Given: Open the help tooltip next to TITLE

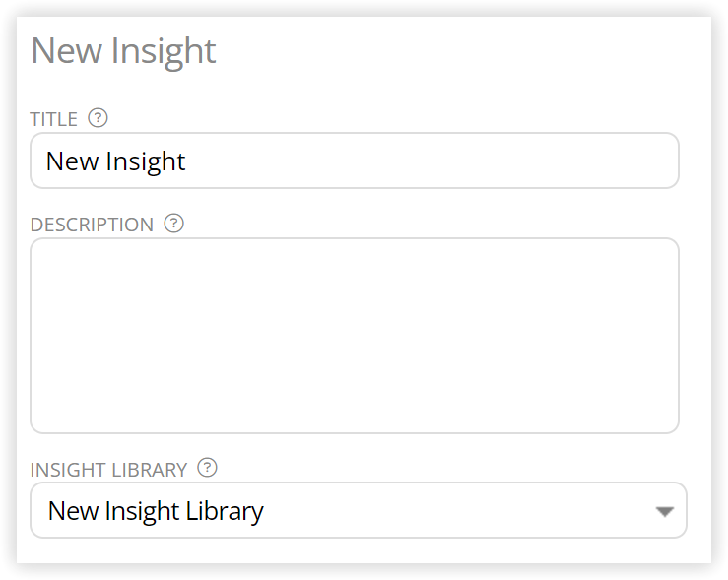Looking at the screenshot, I should [x=98, y=118].
